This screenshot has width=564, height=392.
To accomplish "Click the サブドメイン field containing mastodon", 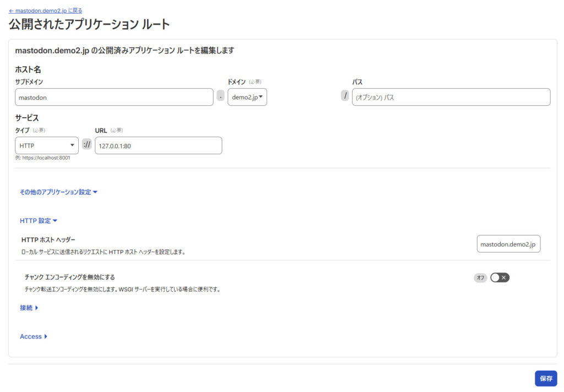I will (114, 97).
